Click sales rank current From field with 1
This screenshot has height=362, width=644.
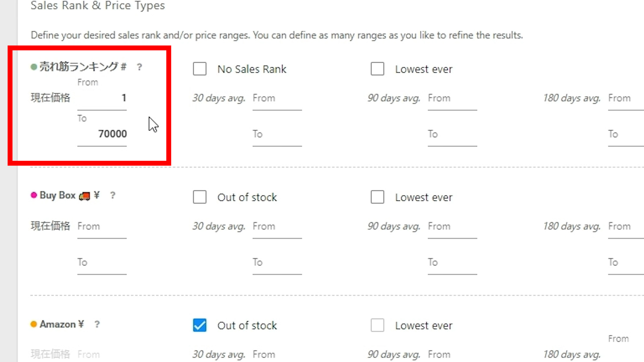[102, 98]
